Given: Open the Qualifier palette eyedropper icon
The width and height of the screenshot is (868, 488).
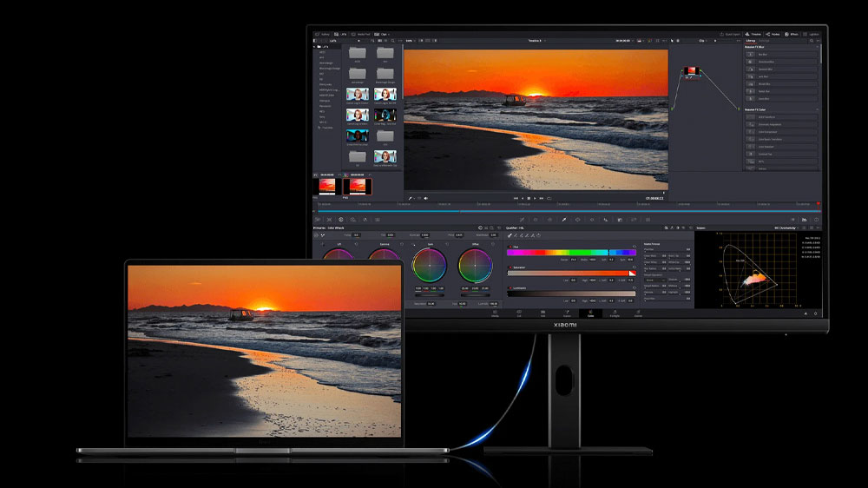Looking at the screenshot, I should (564, 220).
